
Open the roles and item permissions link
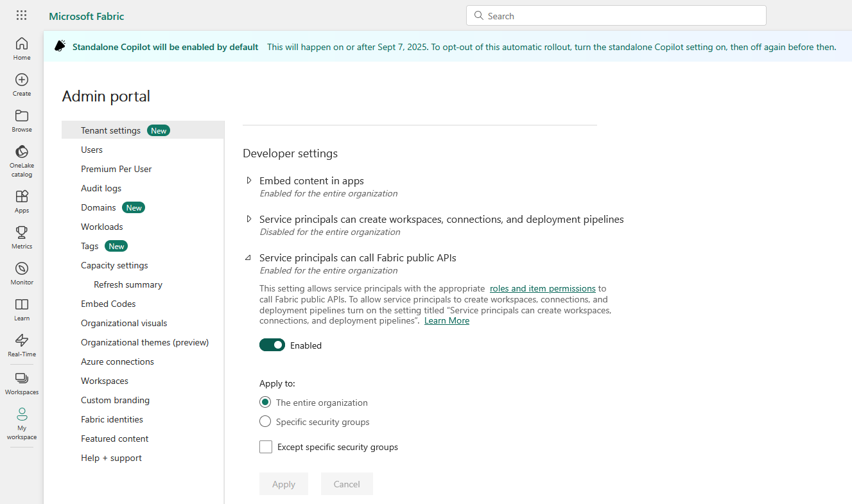pos(543,288)
